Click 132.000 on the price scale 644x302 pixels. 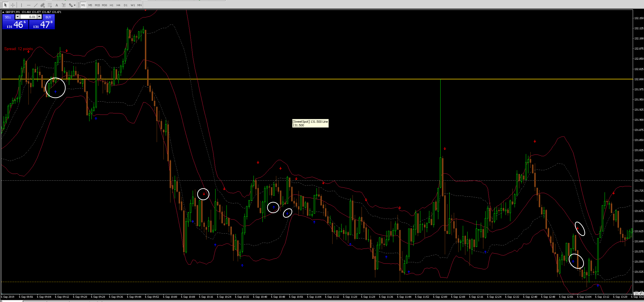639,79
